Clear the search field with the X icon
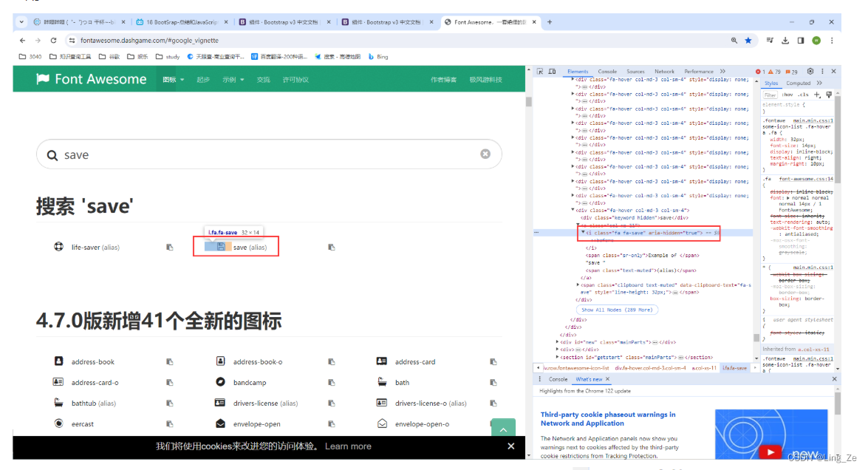 tap(485, 154)
